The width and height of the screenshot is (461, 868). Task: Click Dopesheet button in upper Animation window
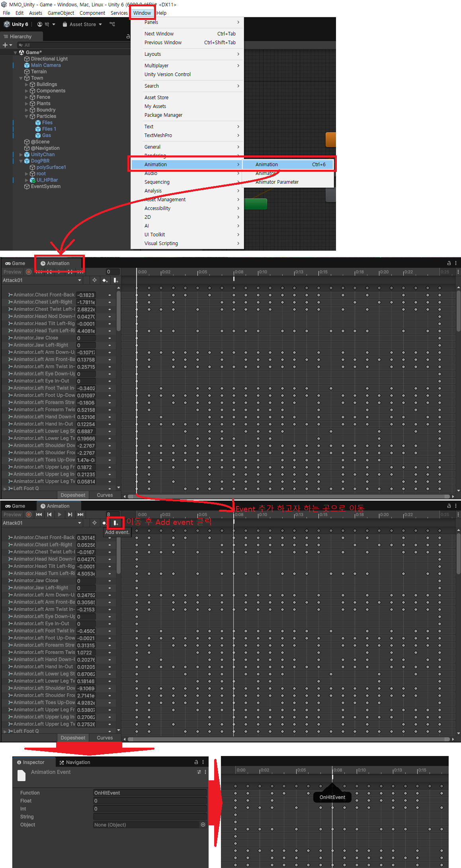(73, 495)
